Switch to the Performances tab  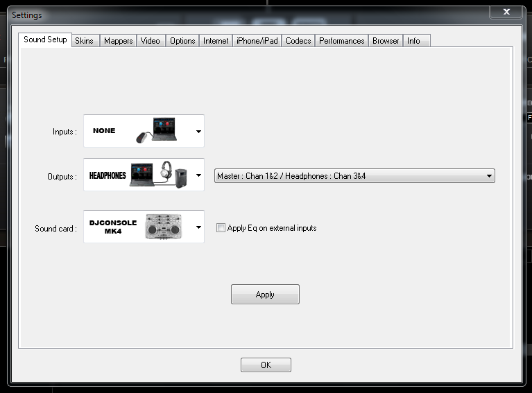click(341, 41)
